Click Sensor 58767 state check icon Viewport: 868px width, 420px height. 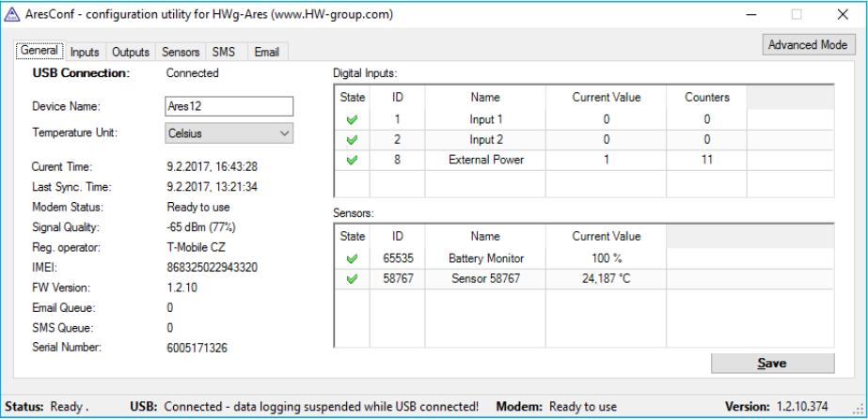click(x=352, y=279)
